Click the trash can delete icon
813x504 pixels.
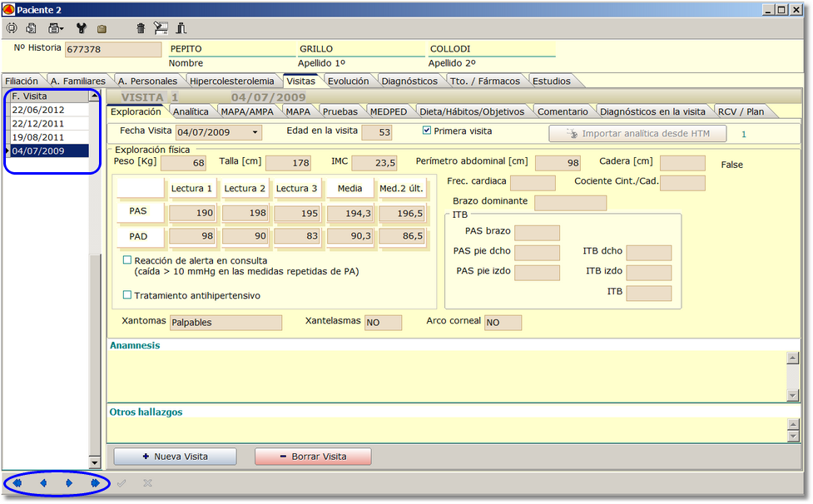(141, 28)
